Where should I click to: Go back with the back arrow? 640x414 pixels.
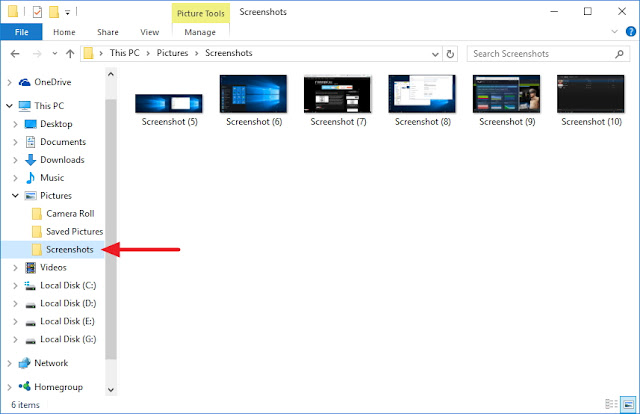(x=15, y=53)
